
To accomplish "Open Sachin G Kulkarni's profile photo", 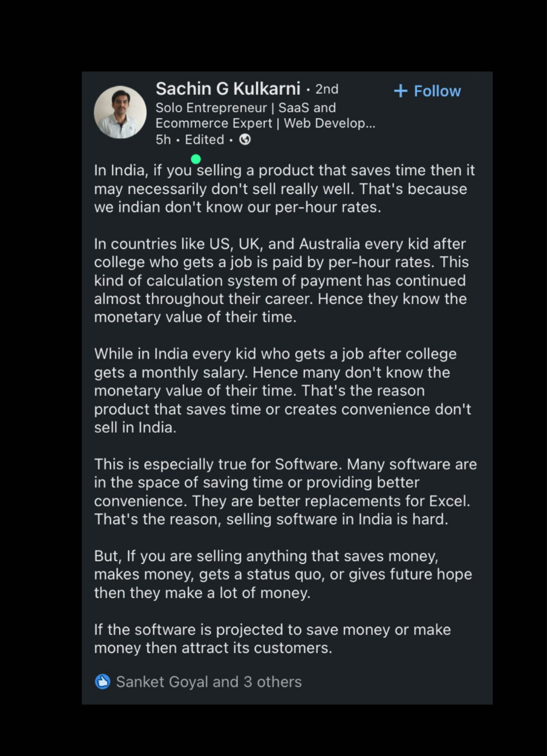I will point(120,112).
